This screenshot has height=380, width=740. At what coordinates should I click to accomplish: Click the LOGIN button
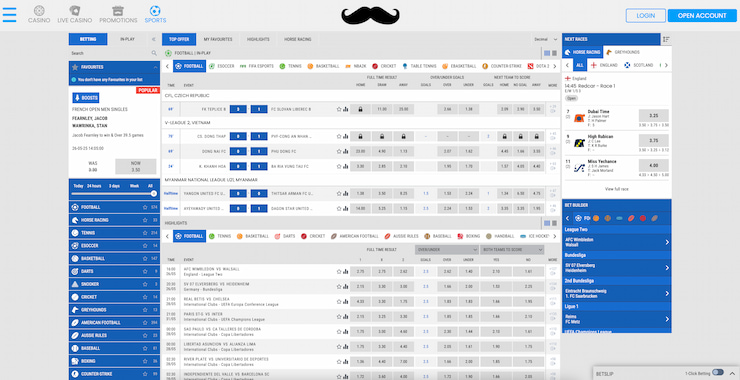pyautogui.click(x=646, y=16)
